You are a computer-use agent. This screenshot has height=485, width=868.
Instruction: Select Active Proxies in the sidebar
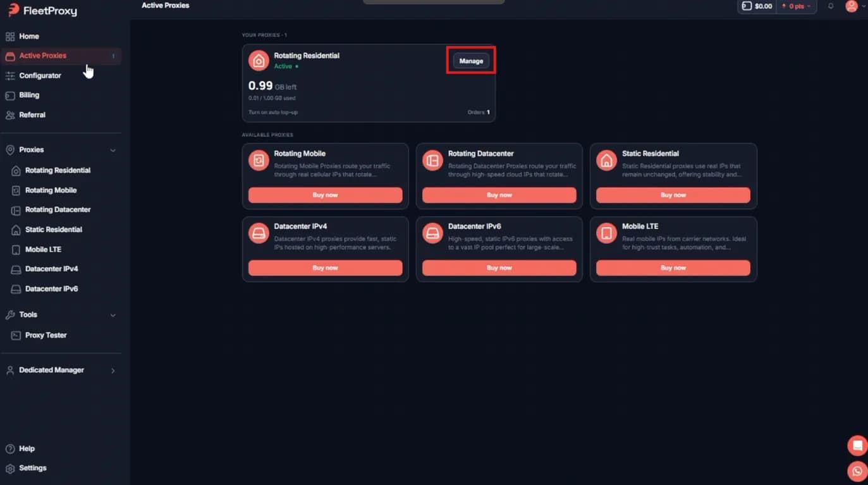click(61, 56)
